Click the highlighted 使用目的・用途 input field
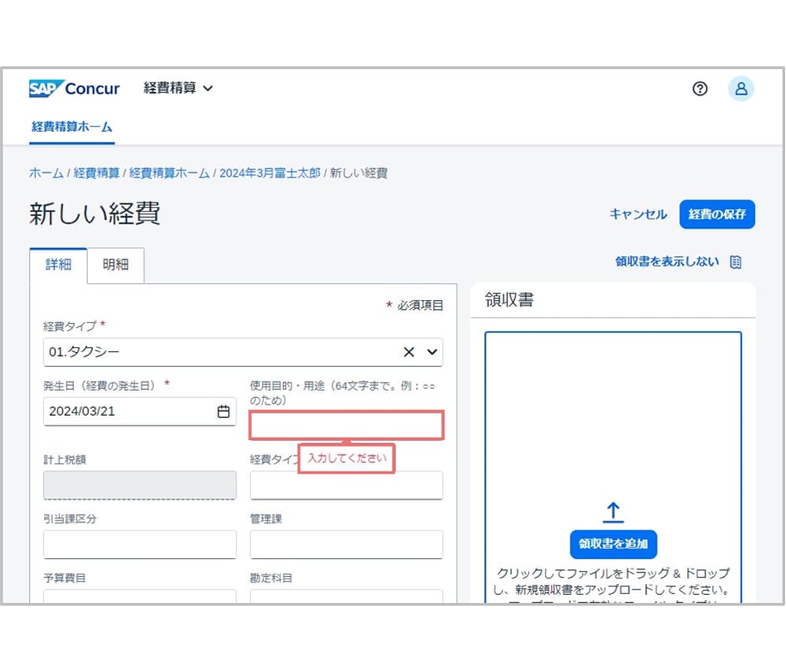786x672 pixels. [x=346, y=424]
